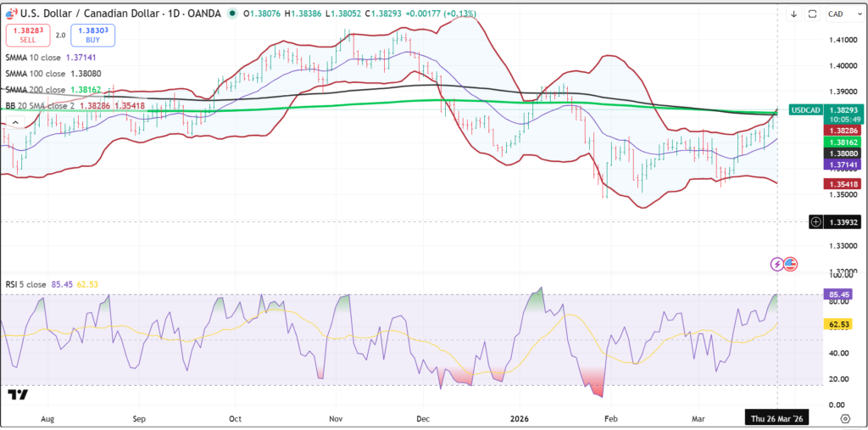Viewport: 868px width, 430px height.
Task: Click the TradingView logo in the bottom-left corner
Action: click(17, 395)
